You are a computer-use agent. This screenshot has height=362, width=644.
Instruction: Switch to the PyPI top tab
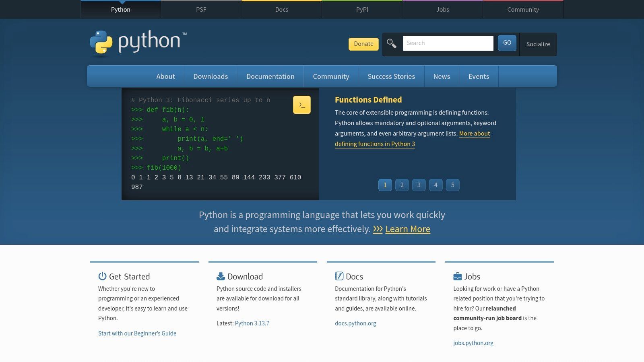click(x=362, y=10)
